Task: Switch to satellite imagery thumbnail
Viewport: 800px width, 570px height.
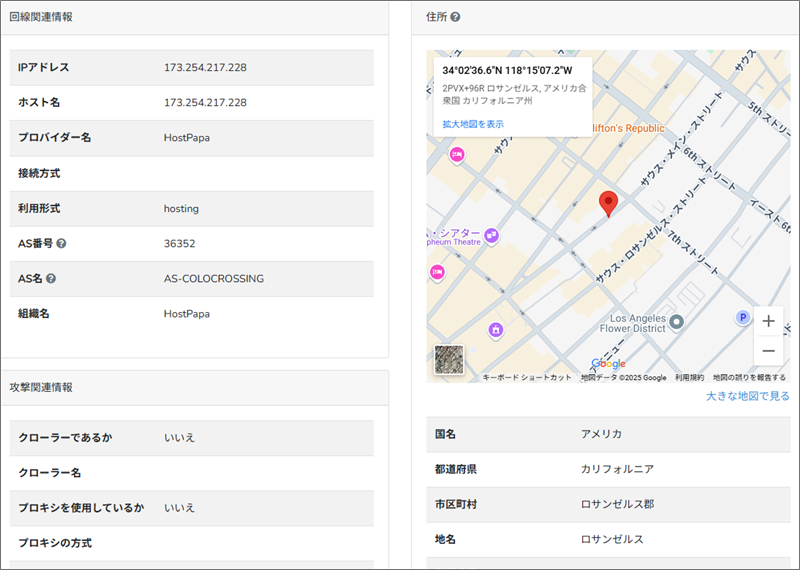Action: (x=449, y=360)
